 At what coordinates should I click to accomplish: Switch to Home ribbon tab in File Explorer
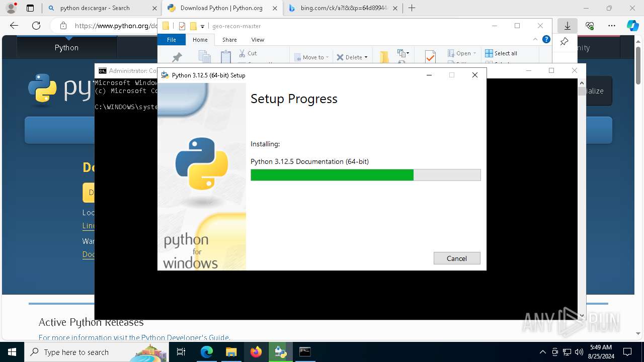pyautogui.click(x=200, y=40)
